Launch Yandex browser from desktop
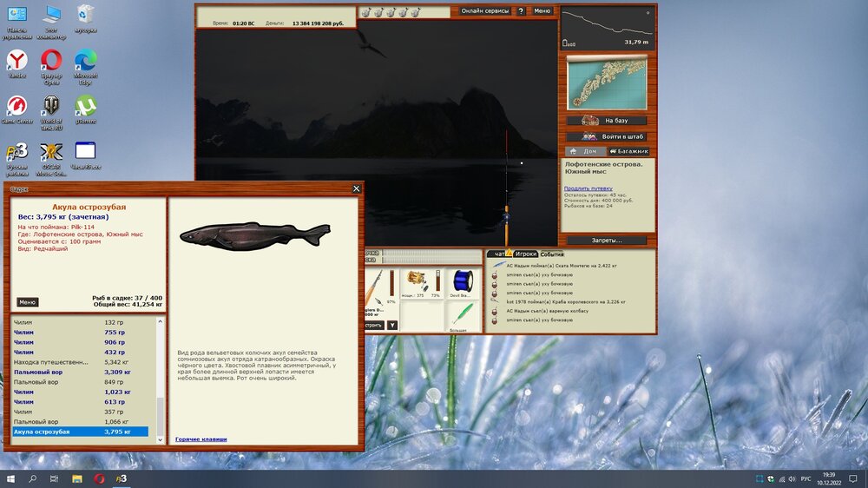 (x=16, y=63)
